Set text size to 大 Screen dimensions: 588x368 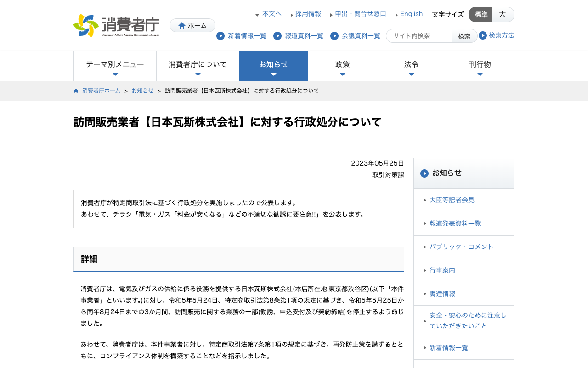pyautogui.click(x=503, y=15)
